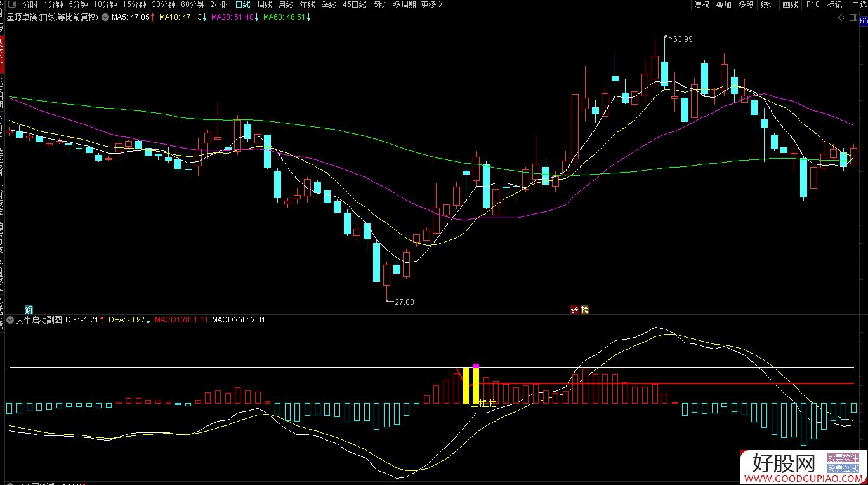Click the 解 marker on the chart
This screenshot has width=868, height=485.
pos(29,309)
